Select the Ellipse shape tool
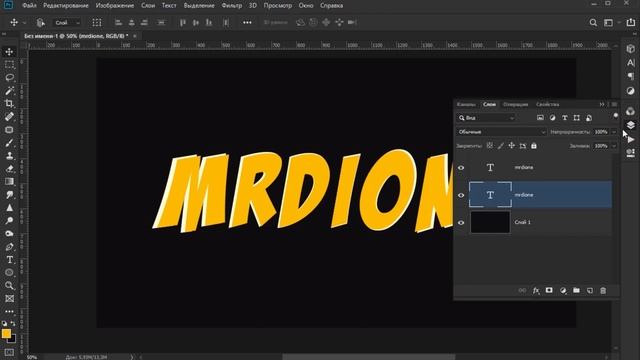This screenshot has width=640, height=360. pos(9,273)
